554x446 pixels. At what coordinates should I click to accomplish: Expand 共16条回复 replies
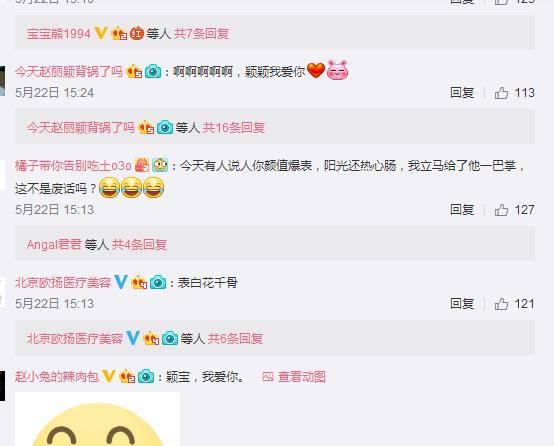coord(234,128)
